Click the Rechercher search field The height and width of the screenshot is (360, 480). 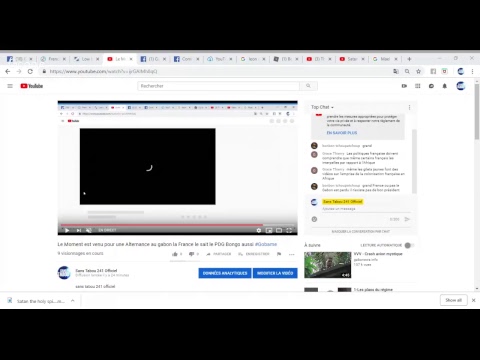[218, 86]
